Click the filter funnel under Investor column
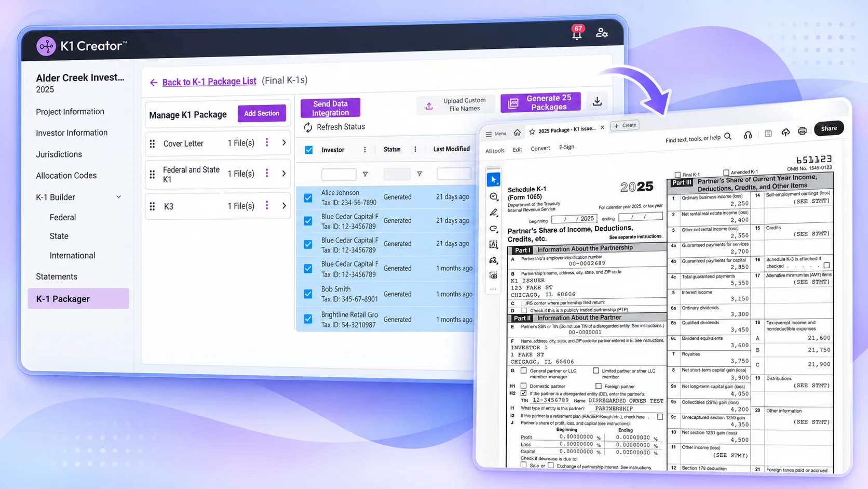Image resolution: width=868 pixels, height=489 pixels. 365,174
